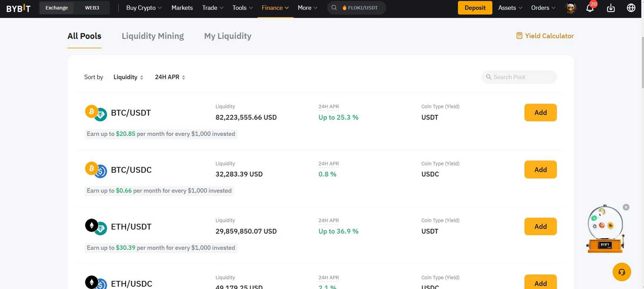Click the BTC/USDT coin pair icon
644x289 pixels.
pyautogui.click(x=96, y=113)
